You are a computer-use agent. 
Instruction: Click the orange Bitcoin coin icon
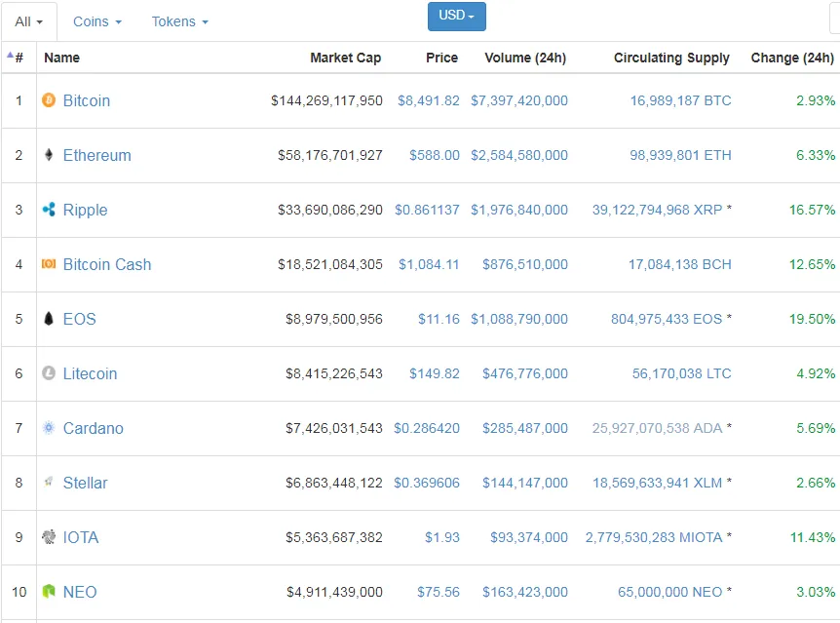click(49, 100)
